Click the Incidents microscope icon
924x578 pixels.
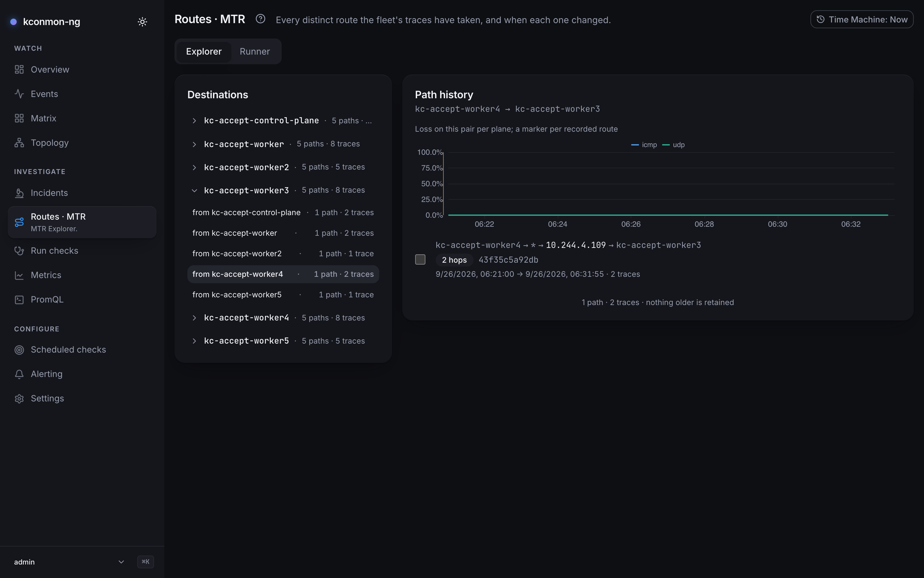(19, 193)
